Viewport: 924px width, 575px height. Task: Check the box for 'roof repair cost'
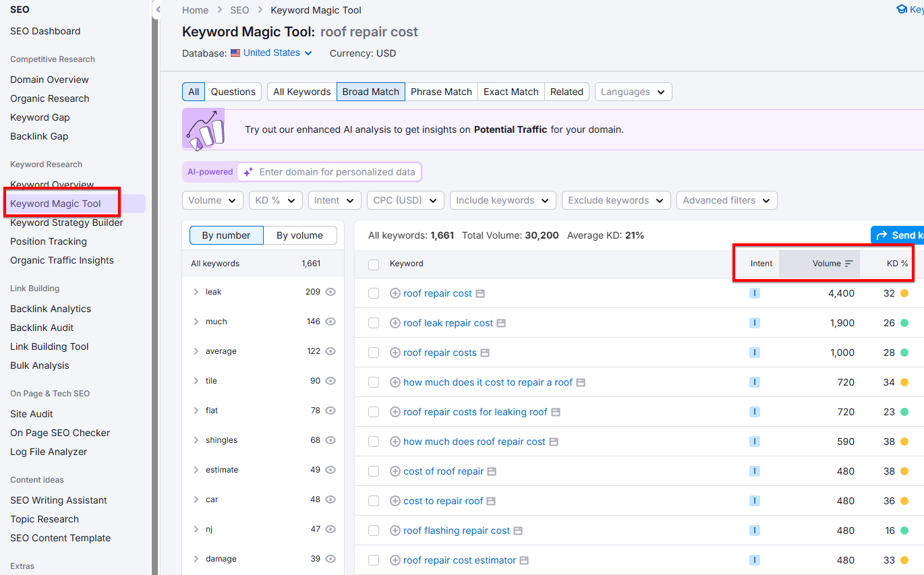(374, 293)
